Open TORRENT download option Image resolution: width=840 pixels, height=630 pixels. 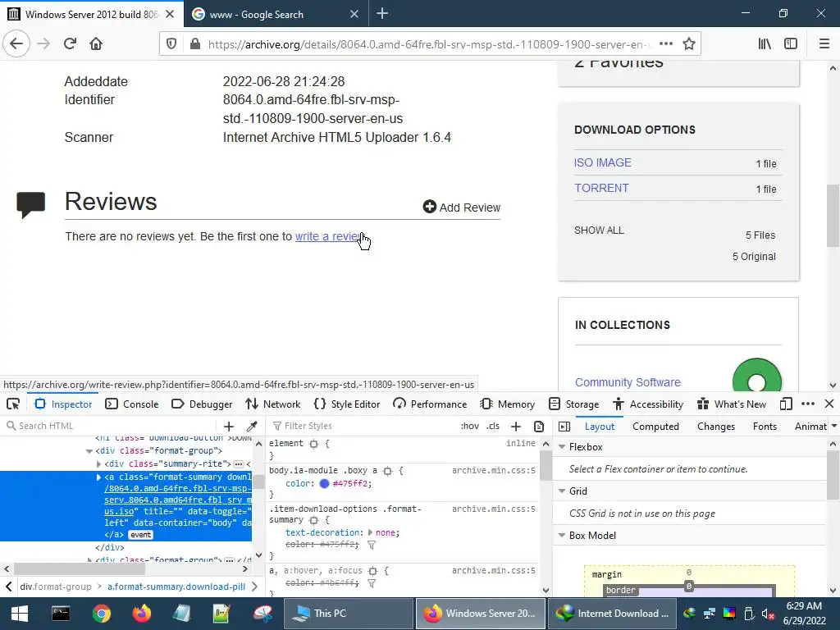pyautogui.click(x=601, y=188)
